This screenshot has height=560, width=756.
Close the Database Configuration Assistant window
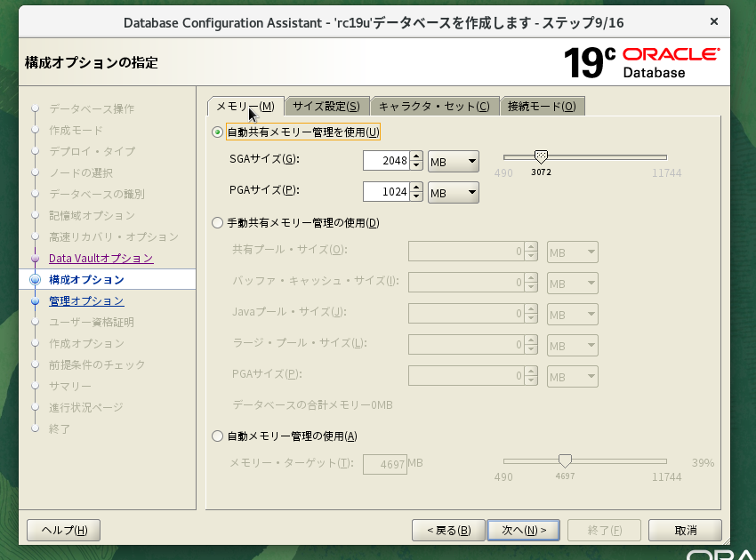[714, 21]
